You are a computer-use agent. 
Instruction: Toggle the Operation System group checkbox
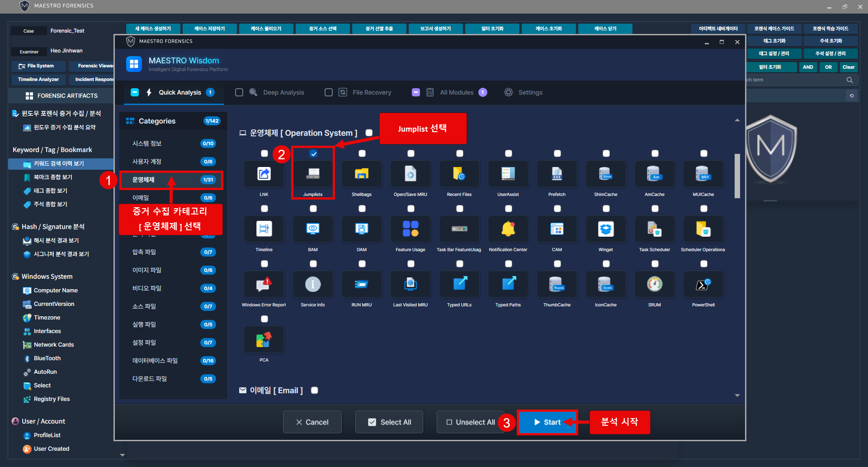pyautogui.click(x=369, y=133)
